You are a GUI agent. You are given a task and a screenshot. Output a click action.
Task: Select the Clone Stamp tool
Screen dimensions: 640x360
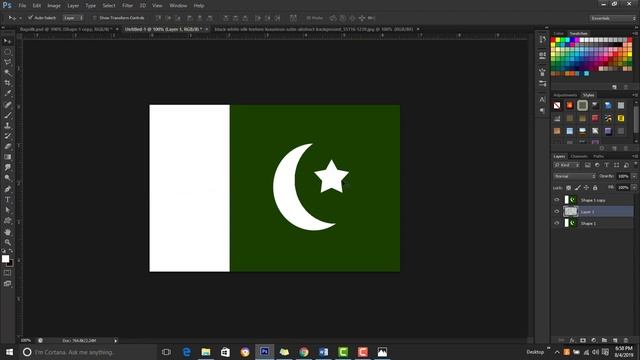(7, 126)
